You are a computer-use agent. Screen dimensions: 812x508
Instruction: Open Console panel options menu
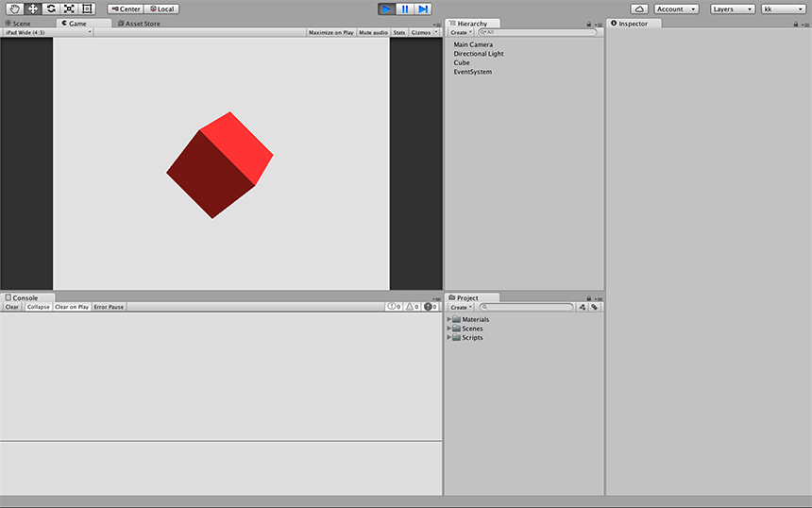437,298
